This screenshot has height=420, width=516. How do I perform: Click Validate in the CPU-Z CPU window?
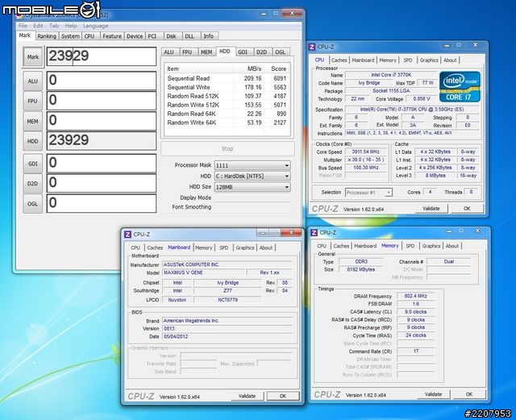(x=431, y=208)
